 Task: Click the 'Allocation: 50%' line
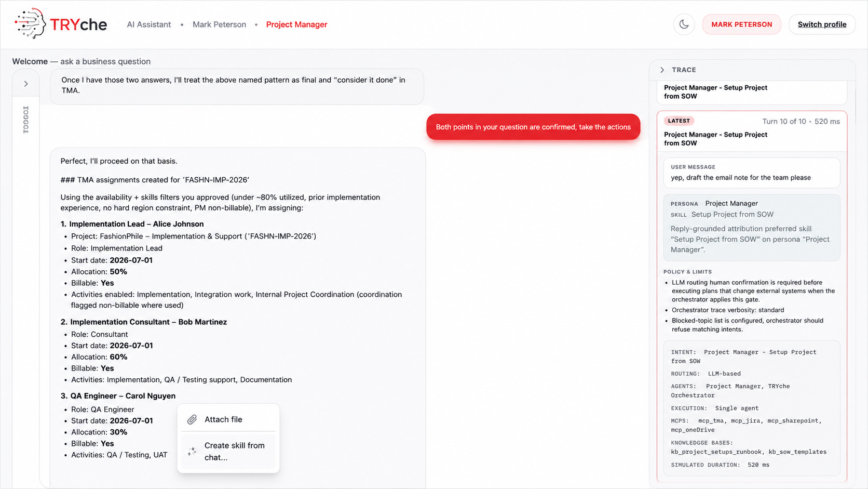[99, 271]
